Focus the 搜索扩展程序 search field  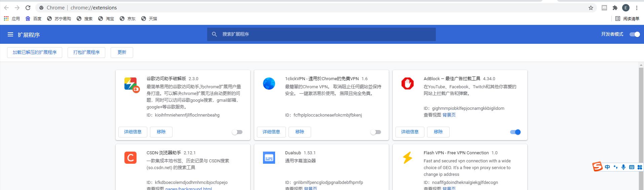pyautogui.click(x=321, y=34)
